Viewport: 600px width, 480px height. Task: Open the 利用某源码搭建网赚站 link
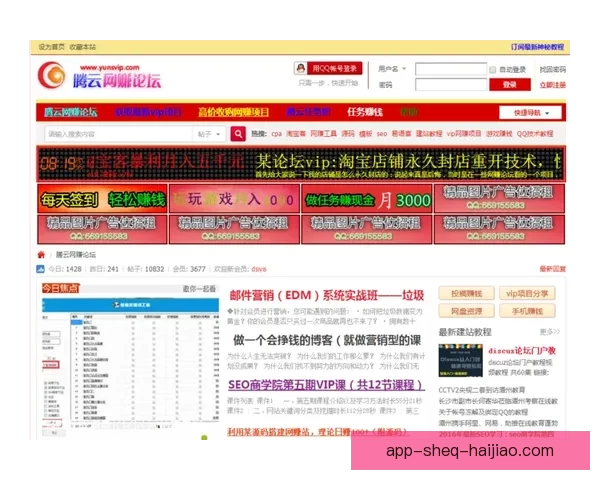(x=318, y=432)
